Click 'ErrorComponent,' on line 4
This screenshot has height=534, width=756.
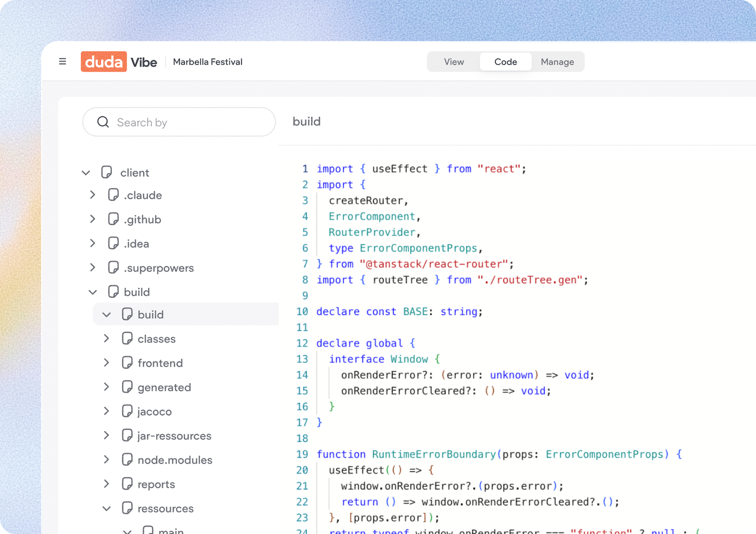(375, 216)
